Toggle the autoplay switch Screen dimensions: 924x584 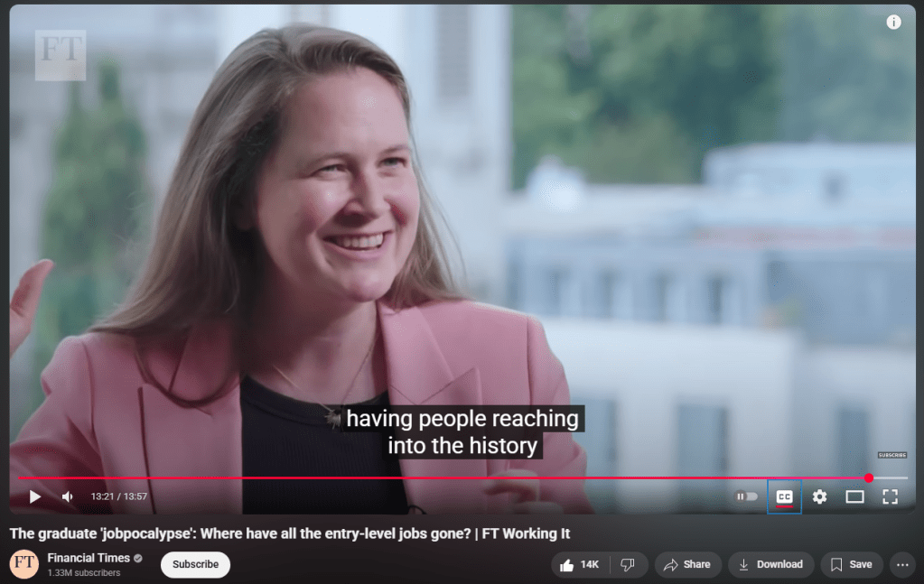746,496
